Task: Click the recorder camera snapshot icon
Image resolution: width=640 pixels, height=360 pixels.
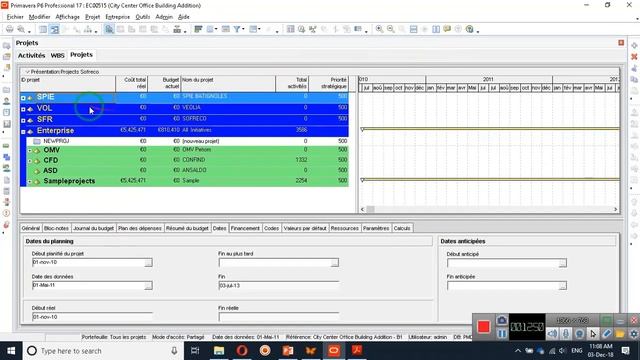Action: point(502,320)
